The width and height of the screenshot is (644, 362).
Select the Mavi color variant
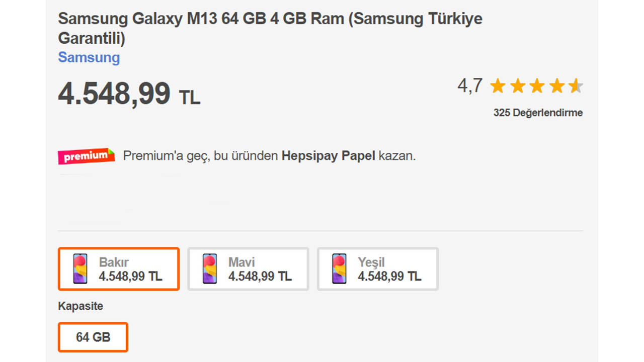[248, 268]
